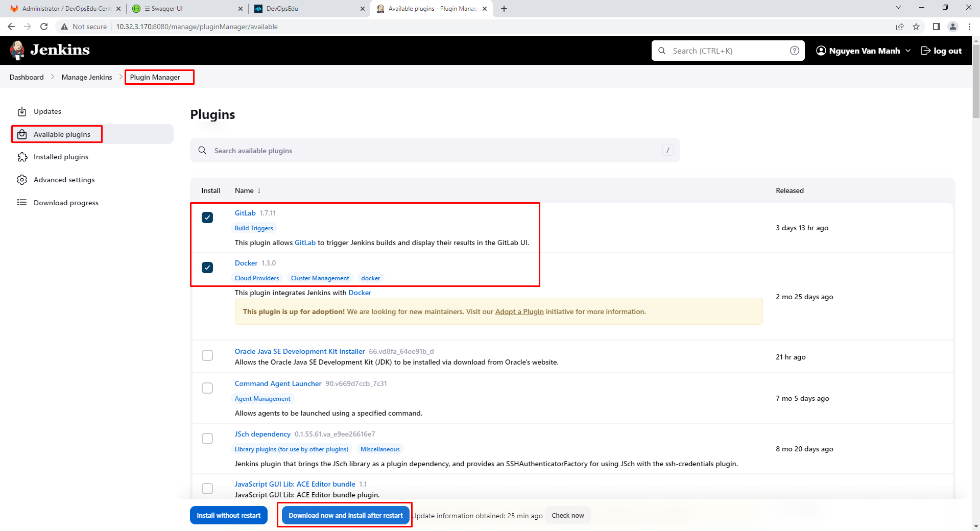Screen dimensions: 980x531
Task: Click Download now and install after restart
Action: coord(346,515)
